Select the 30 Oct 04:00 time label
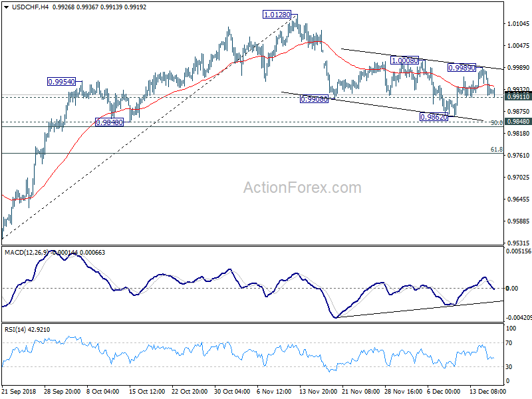Viewport: 532px width, 399px height. click(232, 391)
